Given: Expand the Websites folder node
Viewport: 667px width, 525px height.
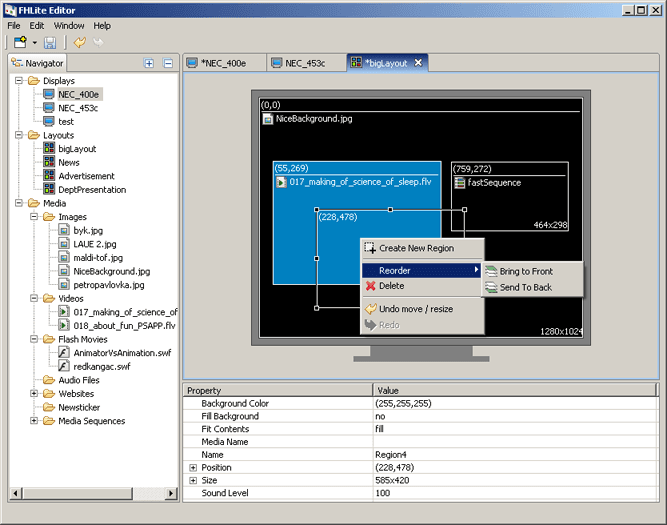Looking at the screenshot, I should (x=34, y=394).
